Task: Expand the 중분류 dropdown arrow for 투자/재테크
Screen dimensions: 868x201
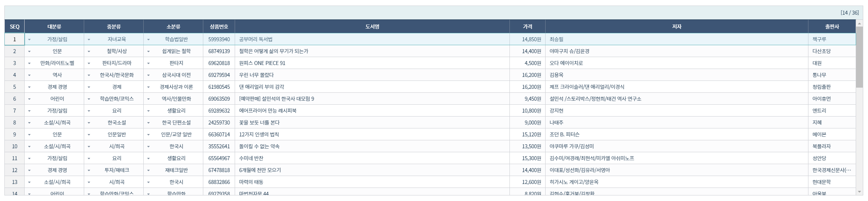Action: pyautogui.click(x=89, y=170)
